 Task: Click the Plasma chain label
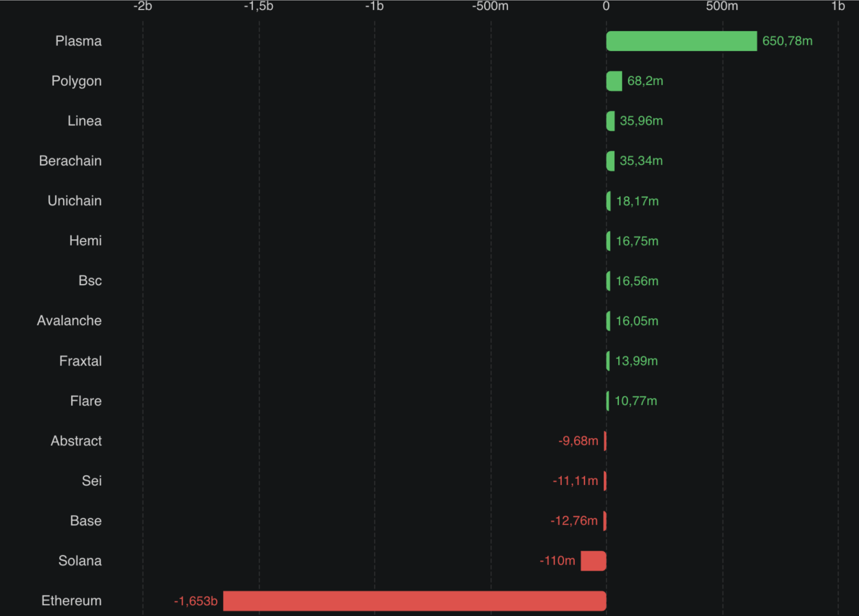click(79, 41)
